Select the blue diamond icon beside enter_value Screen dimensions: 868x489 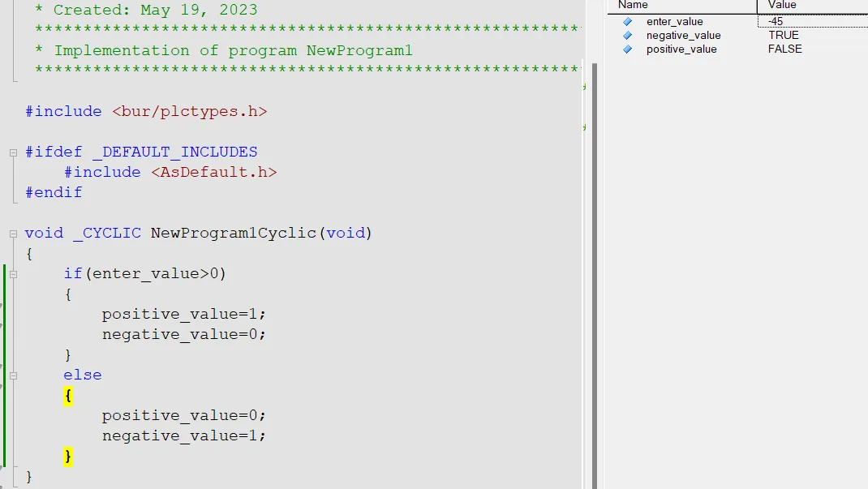(625, 21)
